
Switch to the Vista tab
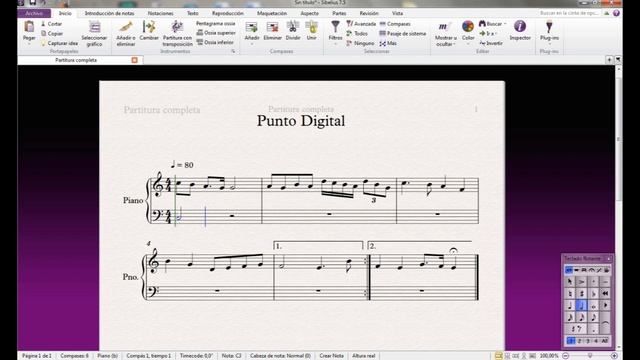pos(398,13)
